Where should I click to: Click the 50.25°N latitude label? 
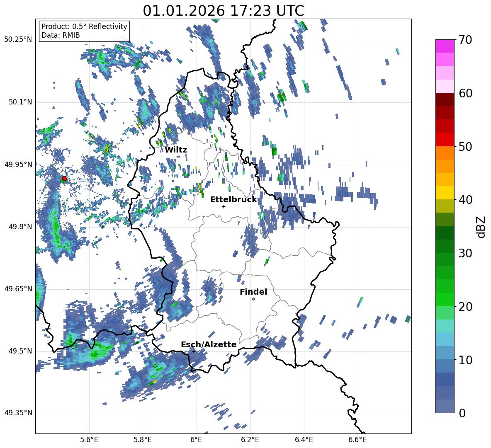click(x=18, y=40)
